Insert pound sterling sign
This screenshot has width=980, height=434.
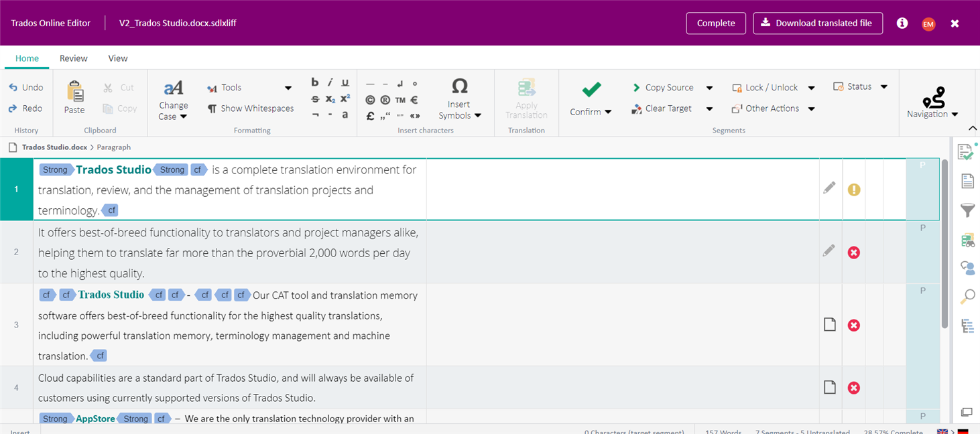370,115
